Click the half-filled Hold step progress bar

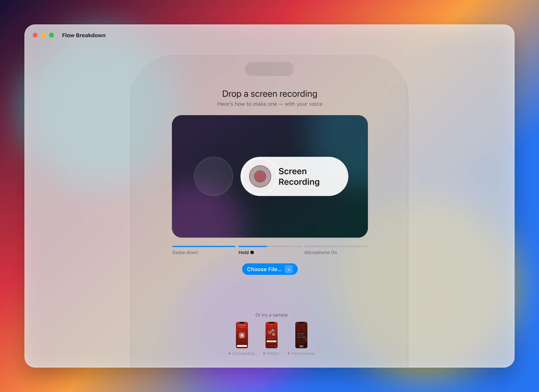(270, 246)
